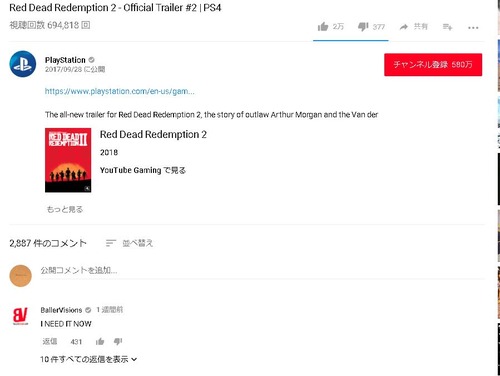Open the Red Dead Redemption 2 cover thumbnail
This screenshot has width=500, height=376.
[x=68, y=160]
